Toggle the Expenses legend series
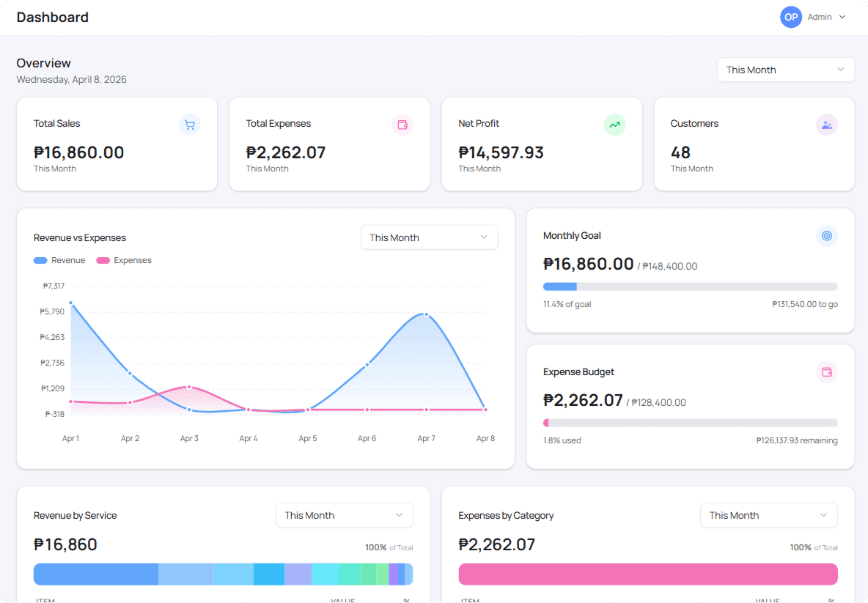The width and height of the screenshot is (868, 603). [123, 260]
